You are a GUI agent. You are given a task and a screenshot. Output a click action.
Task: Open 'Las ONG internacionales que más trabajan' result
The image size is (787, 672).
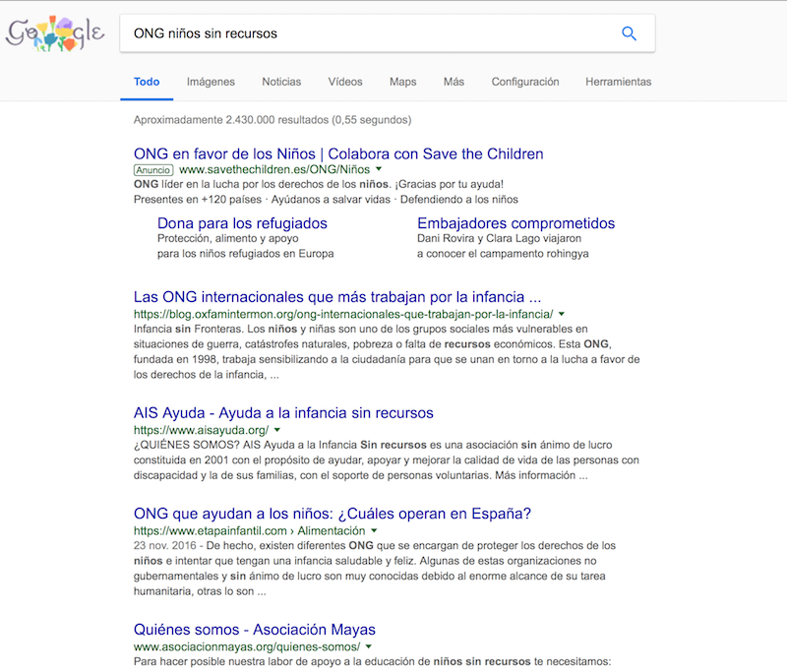point(337,297)
